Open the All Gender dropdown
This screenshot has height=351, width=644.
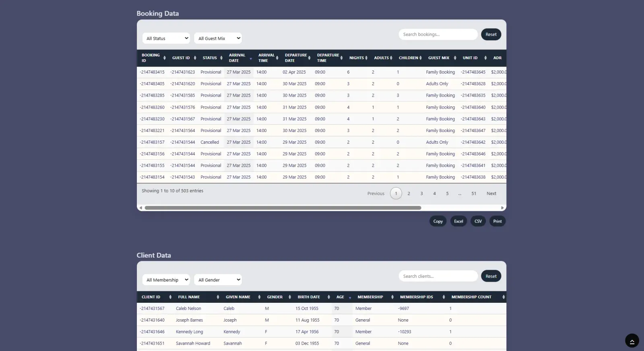tap(218, 280)
